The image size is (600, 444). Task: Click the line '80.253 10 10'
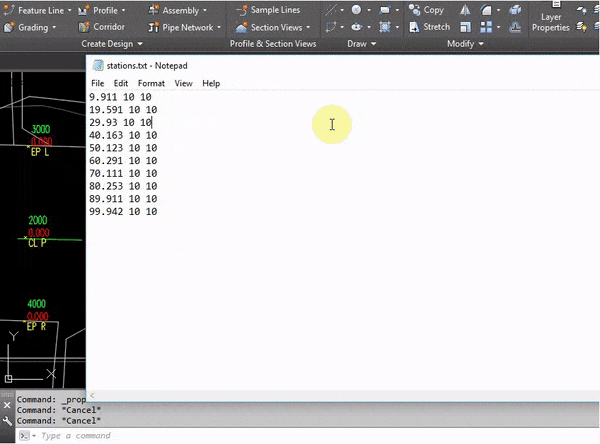123,186
